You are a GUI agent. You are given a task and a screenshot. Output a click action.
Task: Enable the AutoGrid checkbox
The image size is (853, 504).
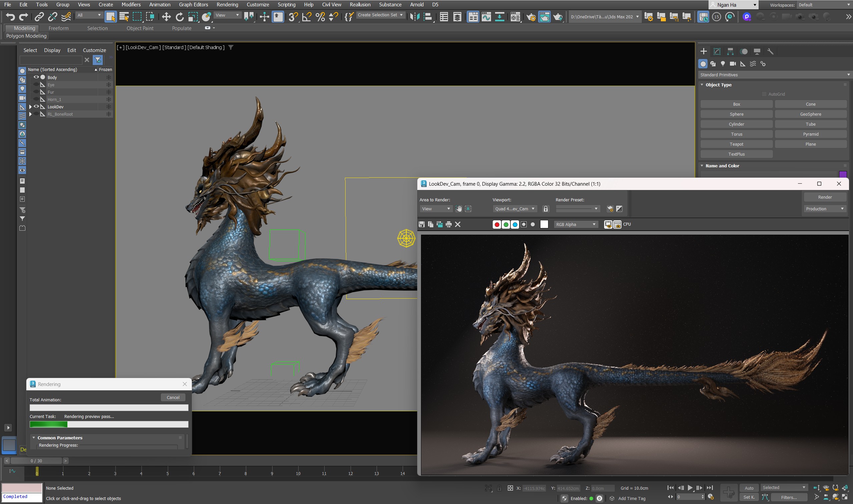pyautogui.click(x=764, y=94)
